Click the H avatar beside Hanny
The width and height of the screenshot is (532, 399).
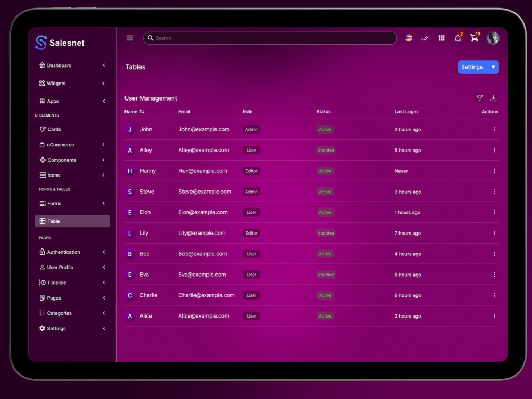(x=130, y=171)
